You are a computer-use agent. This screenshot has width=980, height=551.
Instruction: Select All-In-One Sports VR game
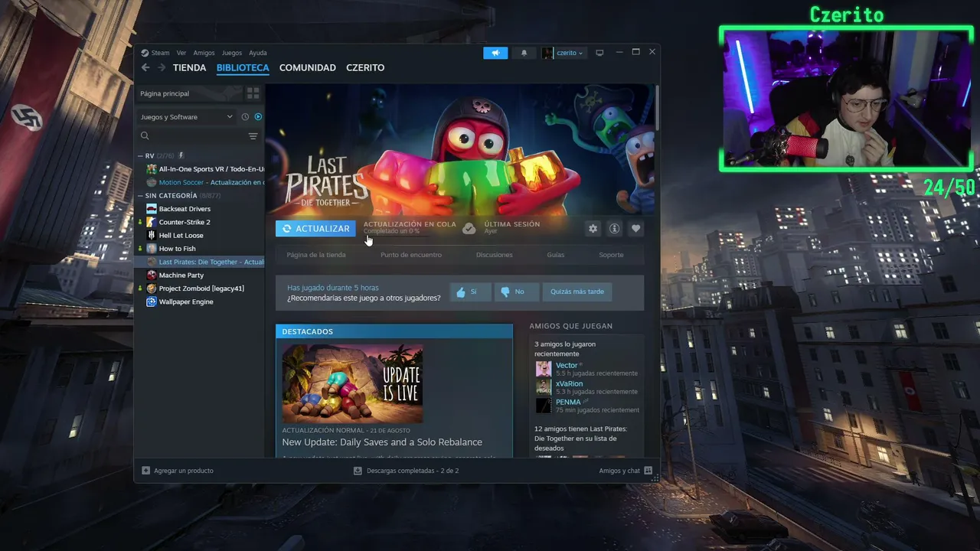[x=205, y=169]
